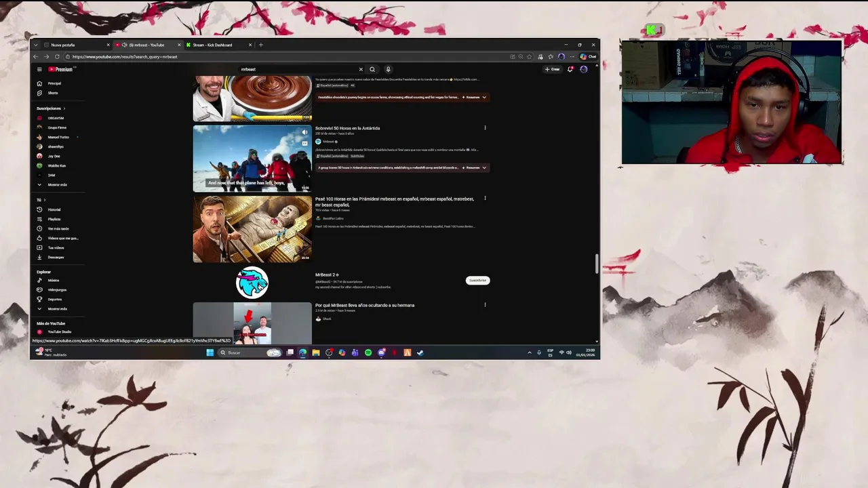
Task: Switch to mrbeast - YouTube tab
Action: coord(147,45)
